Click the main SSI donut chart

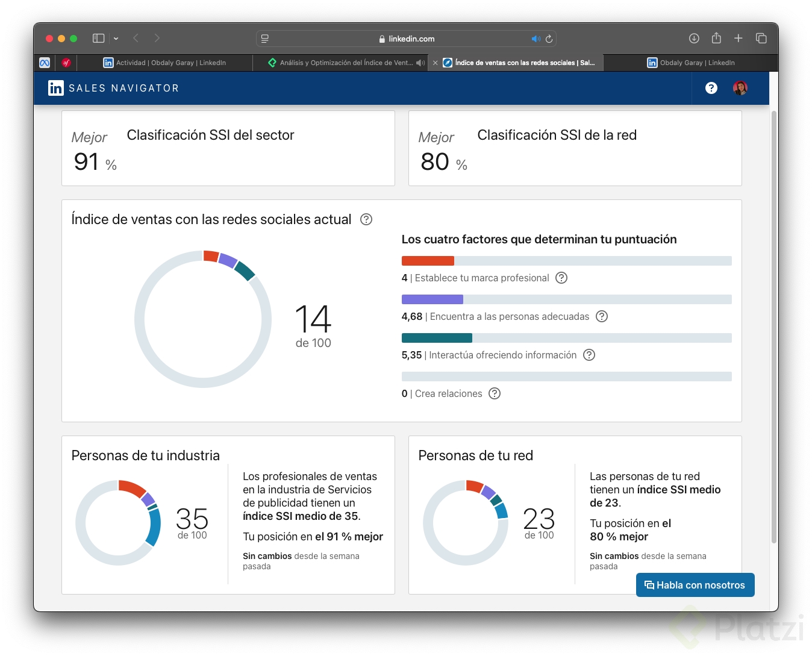203,319
